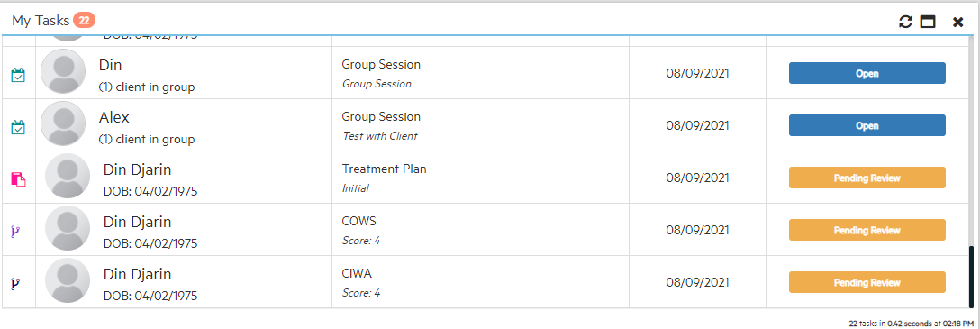This screenshot has width=980, height=329.
Task: Close the My Tasks panel
Action: point(957,23)
